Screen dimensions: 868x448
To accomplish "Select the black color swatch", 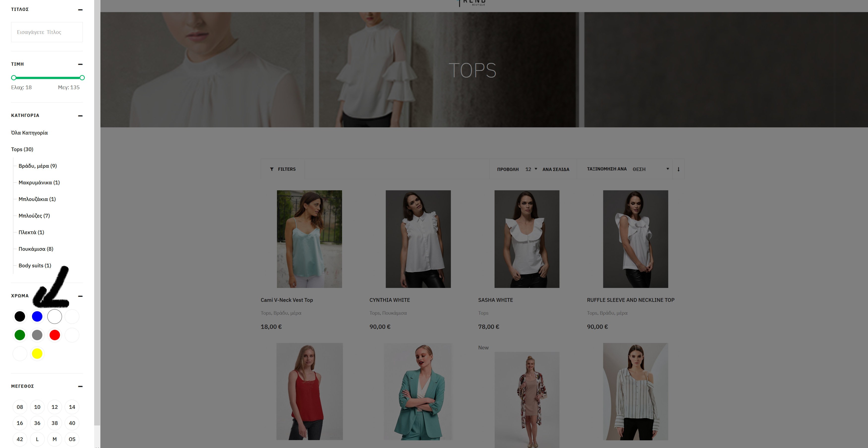I will (x=20, y=316).
